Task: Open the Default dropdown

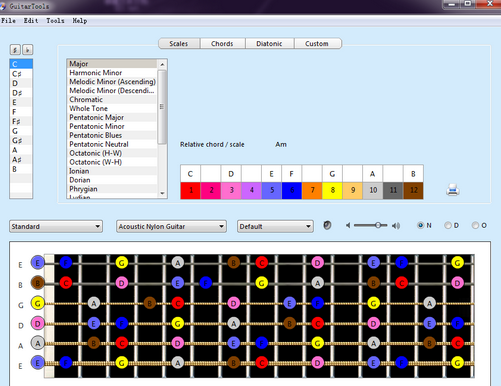Action: tap(275, 226)
